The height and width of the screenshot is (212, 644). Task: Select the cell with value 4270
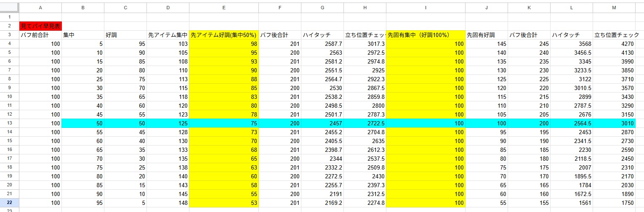(614, 44)
